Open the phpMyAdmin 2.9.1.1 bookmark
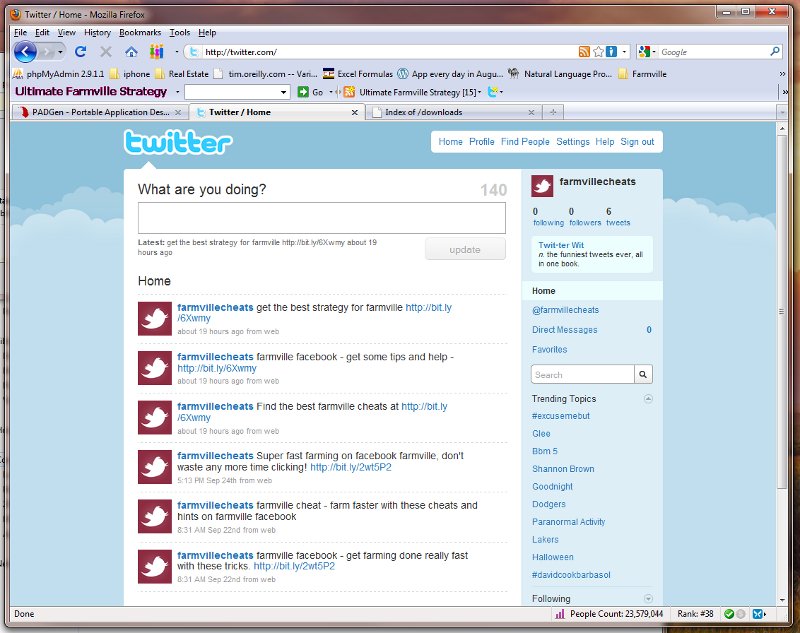Image resolution: width=800 pixels, height=633 pixels. (x=59, y=74)
